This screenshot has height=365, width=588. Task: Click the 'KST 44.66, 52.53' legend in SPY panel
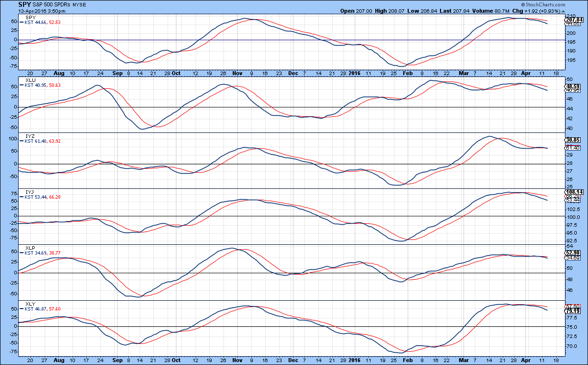pos(43,22)
